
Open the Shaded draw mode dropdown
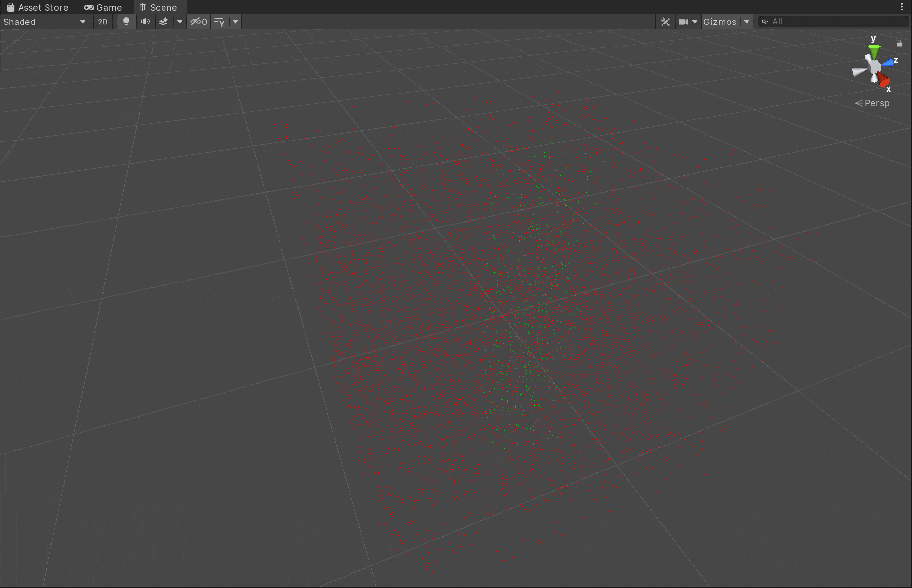45,22
